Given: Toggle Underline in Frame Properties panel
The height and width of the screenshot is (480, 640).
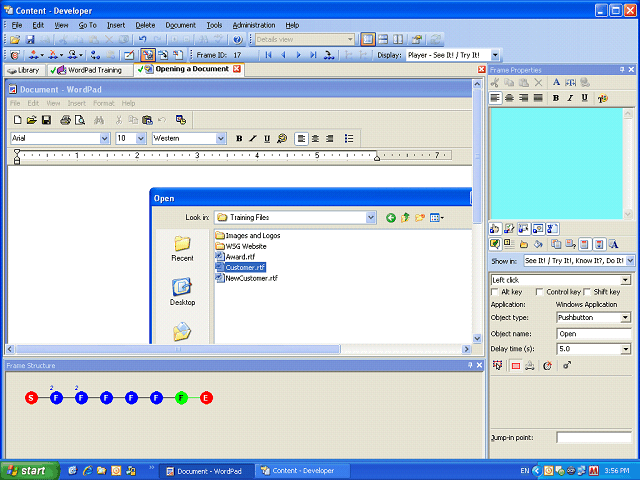Looking at the screenshot, I should [x=585, y=98].
